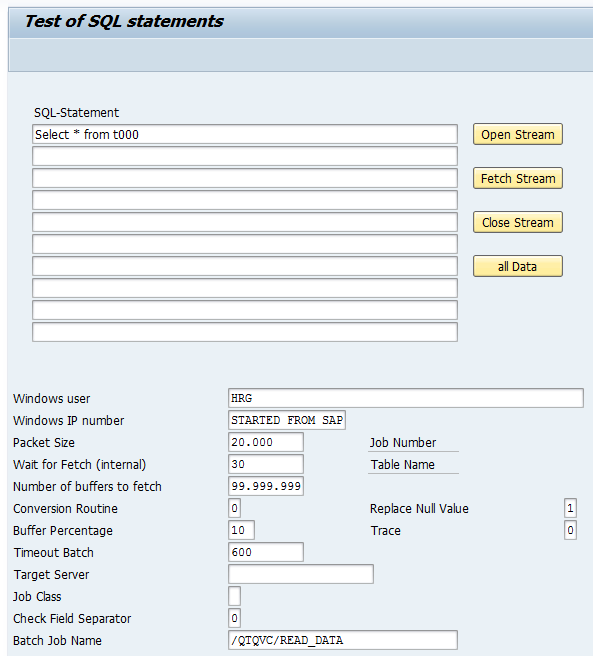This screenshot has width=593, height=656.
Task: Click the last SQL-Statement input line
Action: pyautogui.click(x=245, y=332)
